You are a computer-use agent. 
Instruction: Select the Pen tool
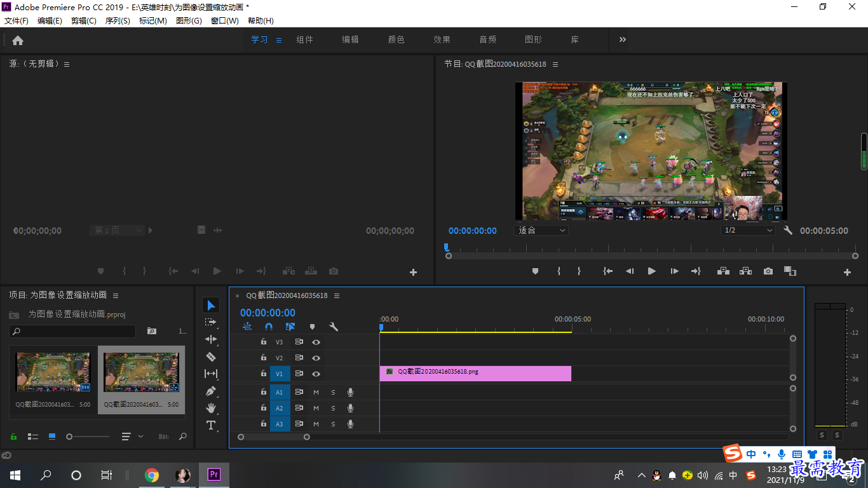[x=211, y=391]
